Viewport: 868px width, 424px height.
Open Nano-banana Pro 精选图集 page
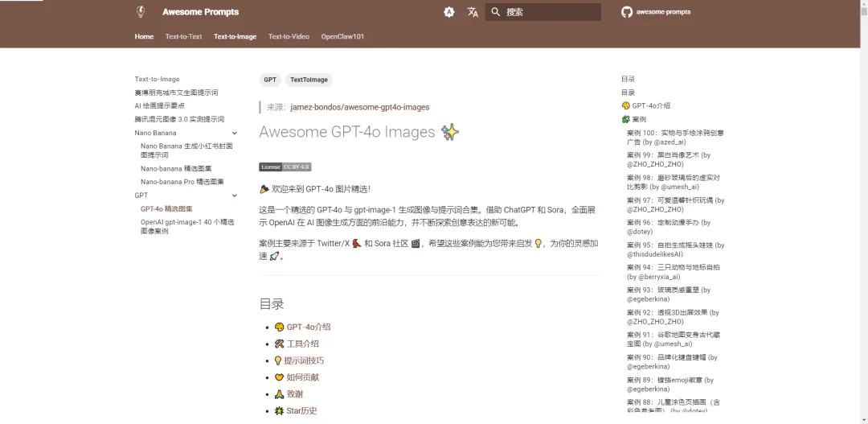182,182
